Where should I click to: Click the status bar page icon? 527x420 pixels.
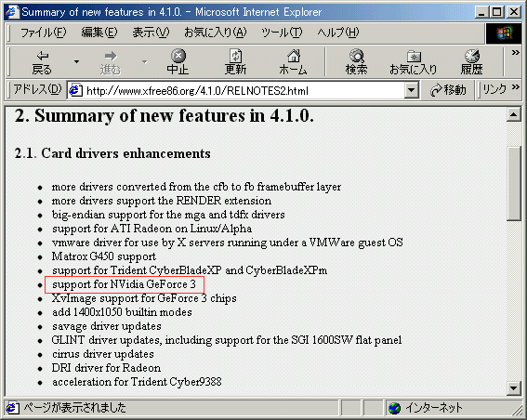12,408
